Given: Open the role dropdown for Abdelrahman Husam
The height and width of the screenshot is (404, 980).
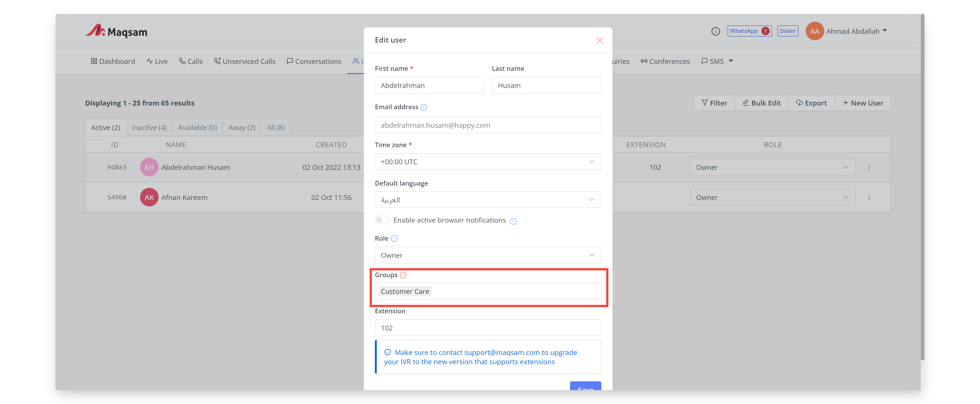Looking at the screenshot, I should tap(772, 167).
